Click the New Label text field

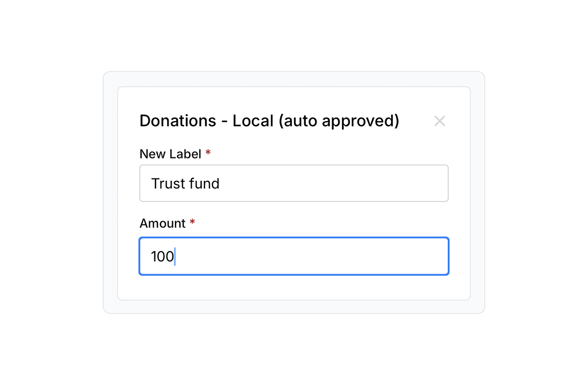pyautogui.click(x=294, y=183)
